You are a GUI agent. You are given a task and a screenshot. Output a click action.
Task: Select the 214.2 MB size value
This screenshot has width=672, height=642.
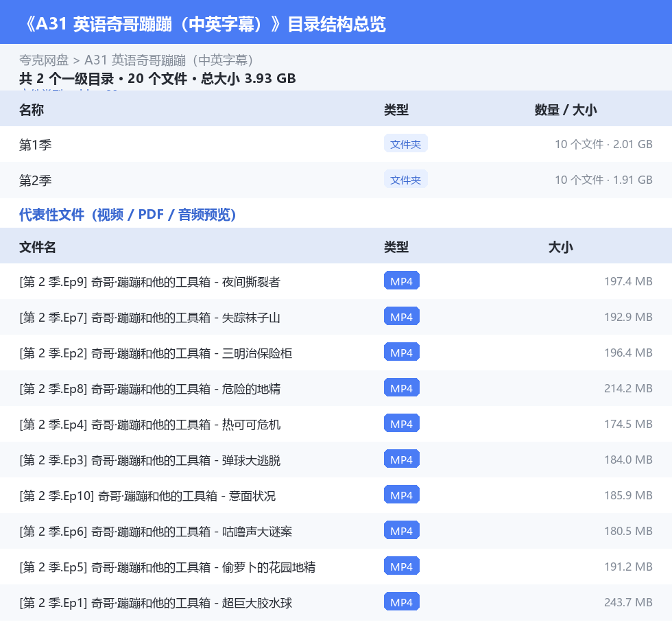tap(628, 388)
